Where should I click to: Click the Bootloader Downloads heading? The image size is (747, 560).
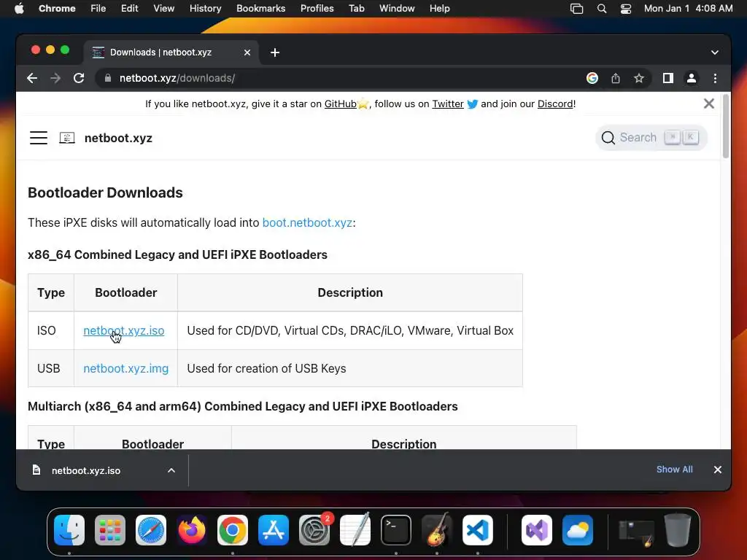point(105,192)
